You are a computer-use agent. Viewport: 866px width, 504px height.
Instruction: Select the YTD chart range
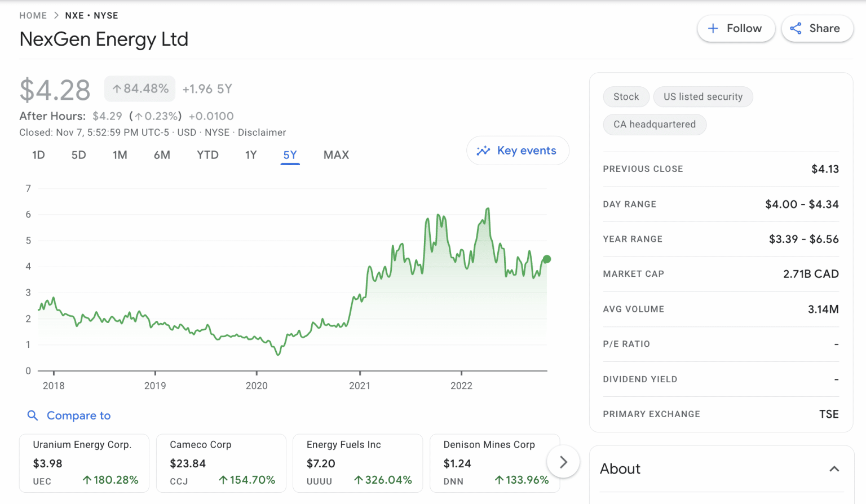[x=207, y=155]
